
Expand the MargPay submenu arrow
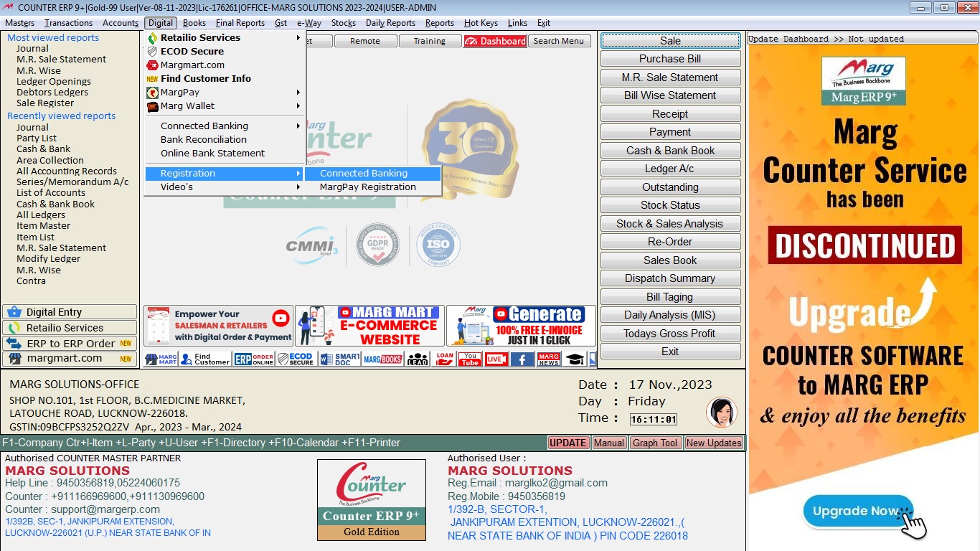[x=298, y=92]
